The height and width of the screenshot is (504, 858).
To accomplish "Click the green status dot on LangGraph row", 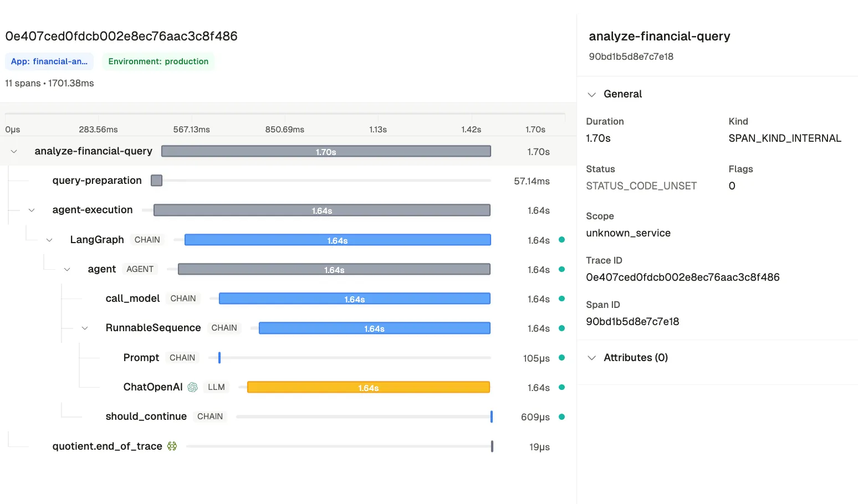I will [x=561, y=240].
